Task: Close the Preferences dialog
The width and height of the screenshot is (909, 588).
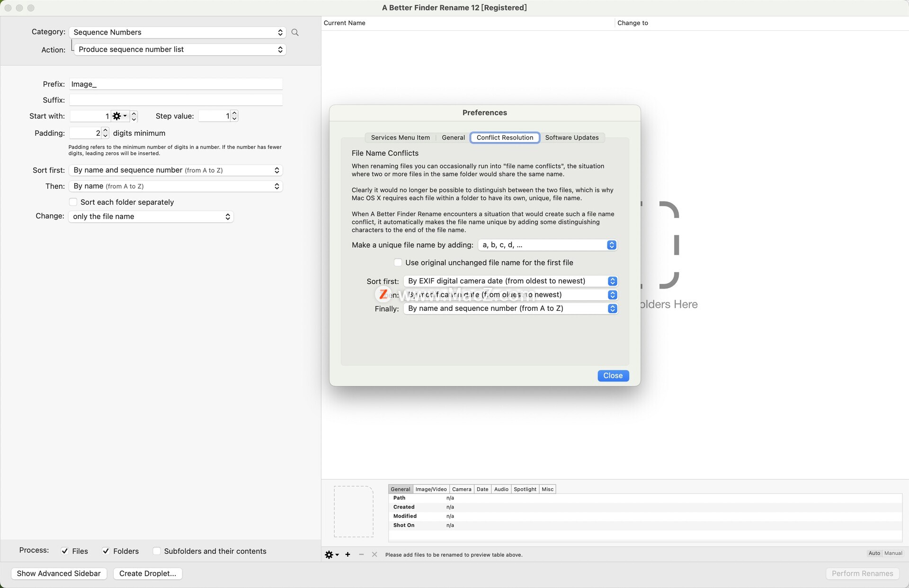Action: point(613,376)
